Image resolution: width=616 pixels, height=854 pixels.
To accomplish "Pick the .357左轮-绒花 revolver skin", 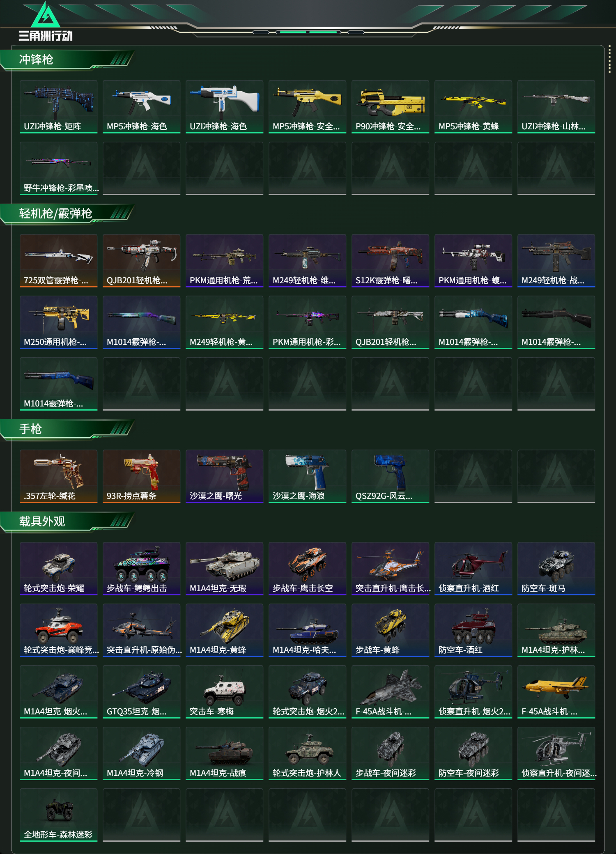I will pyautogui.click(x=59, y=476).
